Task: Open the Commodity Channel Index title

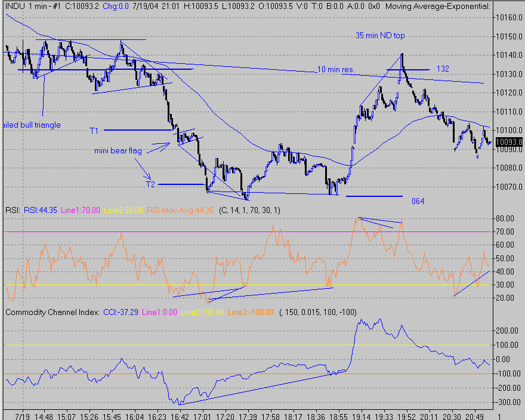Action: point(52,312)
